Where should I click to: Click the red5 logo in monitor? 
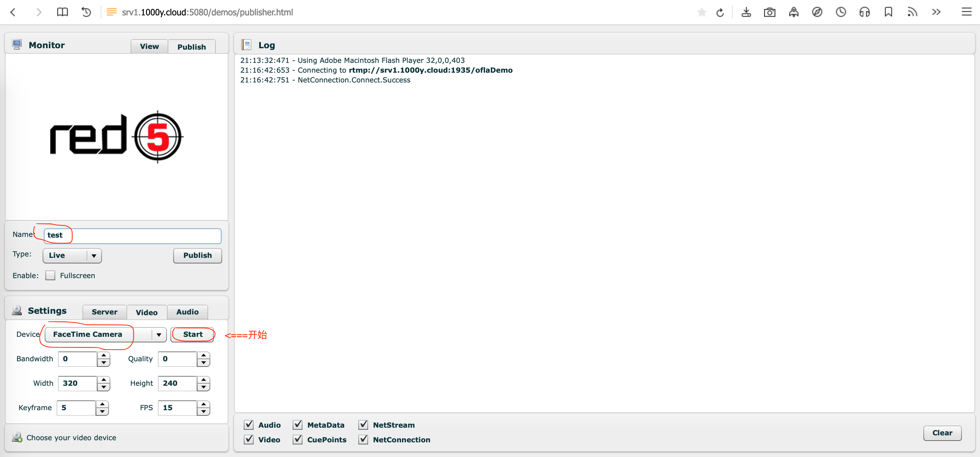pyautogui.click(x=116, y=137)
